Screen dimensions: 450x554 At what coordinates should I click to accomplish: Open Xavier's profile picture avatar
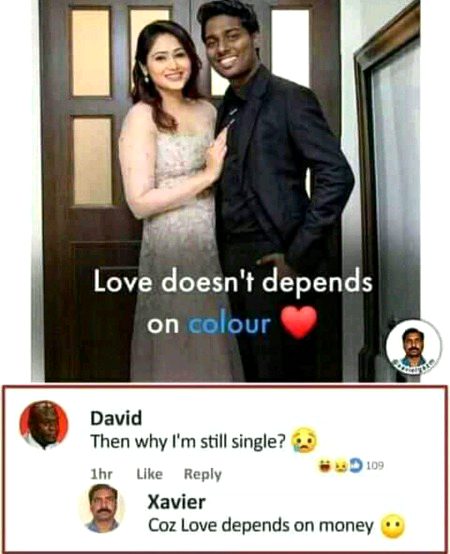(x=103, y=508)
